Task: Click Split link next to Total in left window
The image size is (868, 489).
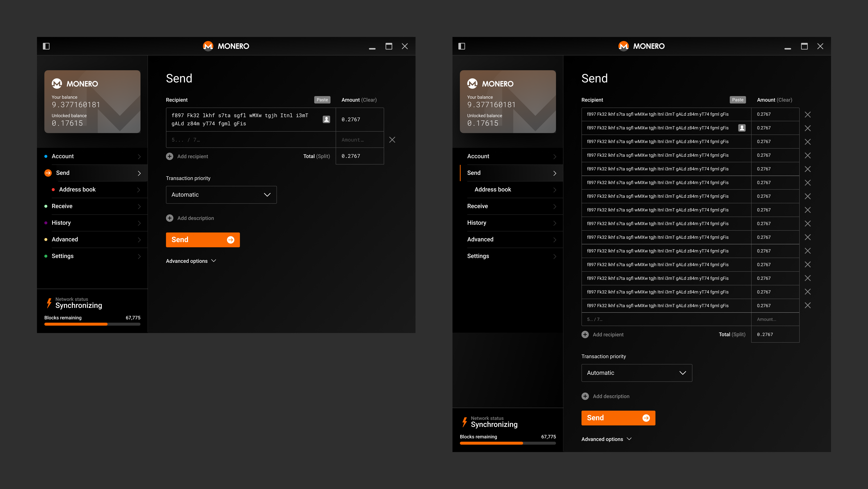Action: [x=323, y=156]
